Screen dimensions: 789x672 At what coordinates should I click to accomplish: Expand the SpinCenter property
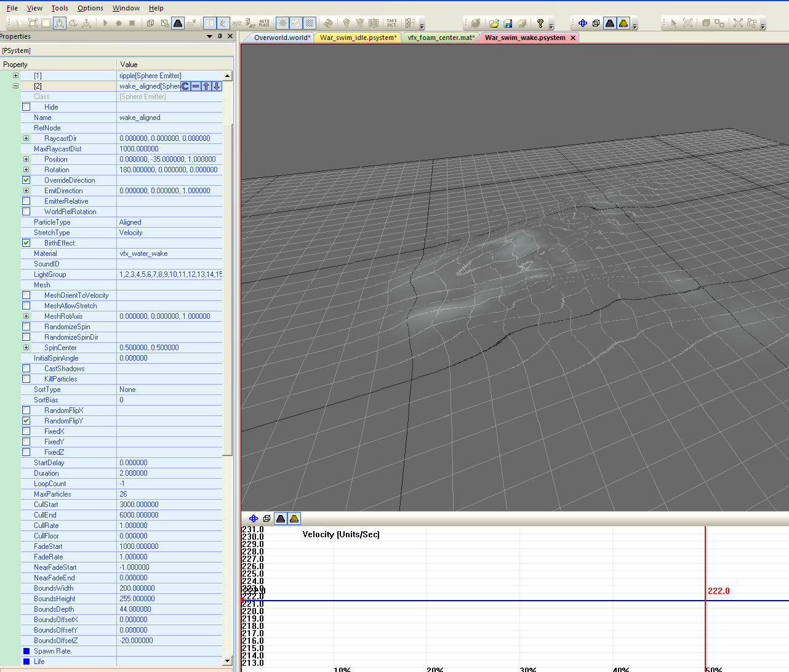pos(26,348)
